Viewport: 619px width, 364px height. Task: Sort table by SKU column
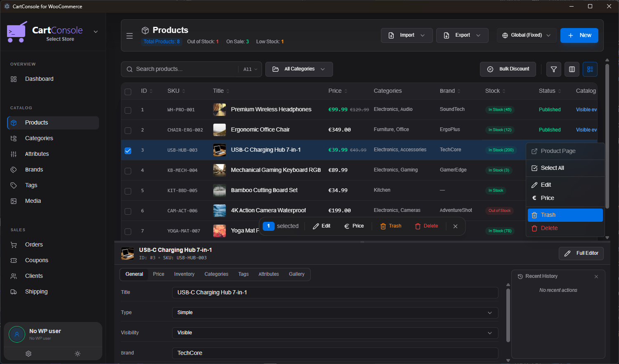tap(176, 91)
